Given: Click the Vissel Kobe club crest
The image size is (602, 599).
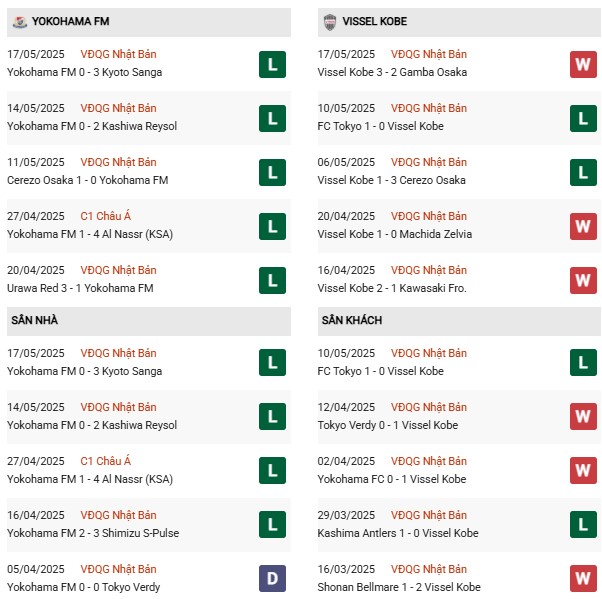Looking at the screenshot, I should pyautogui.click(x=330, y=21).
